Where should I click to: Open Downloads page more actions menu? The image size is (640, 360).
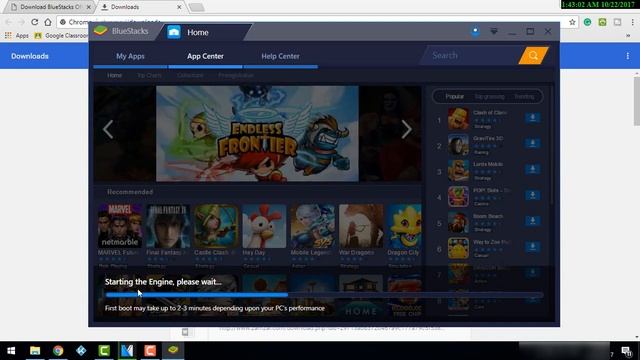point(627,56)
